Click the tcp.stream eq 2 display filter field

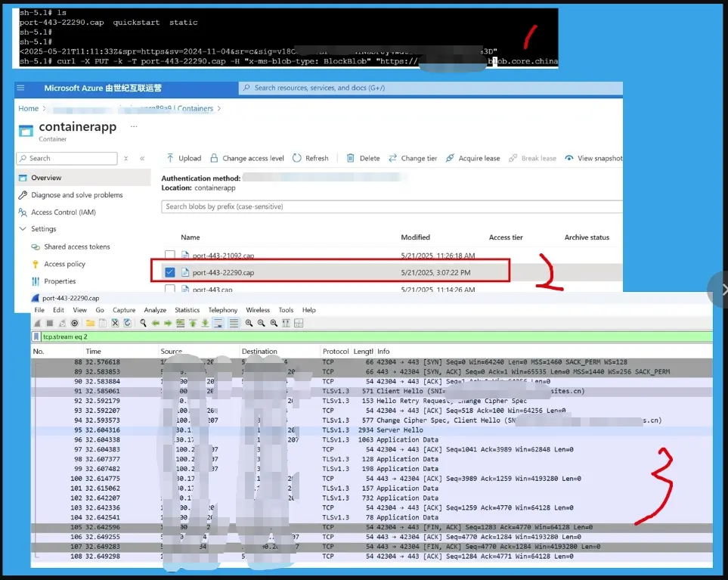coord(376,337)
